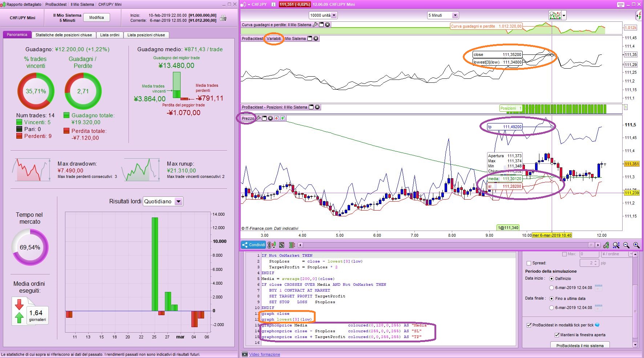Open the Prezzo panel settings wrench
This screenshot has width=644, height=358.
click(x=259, y=118)
